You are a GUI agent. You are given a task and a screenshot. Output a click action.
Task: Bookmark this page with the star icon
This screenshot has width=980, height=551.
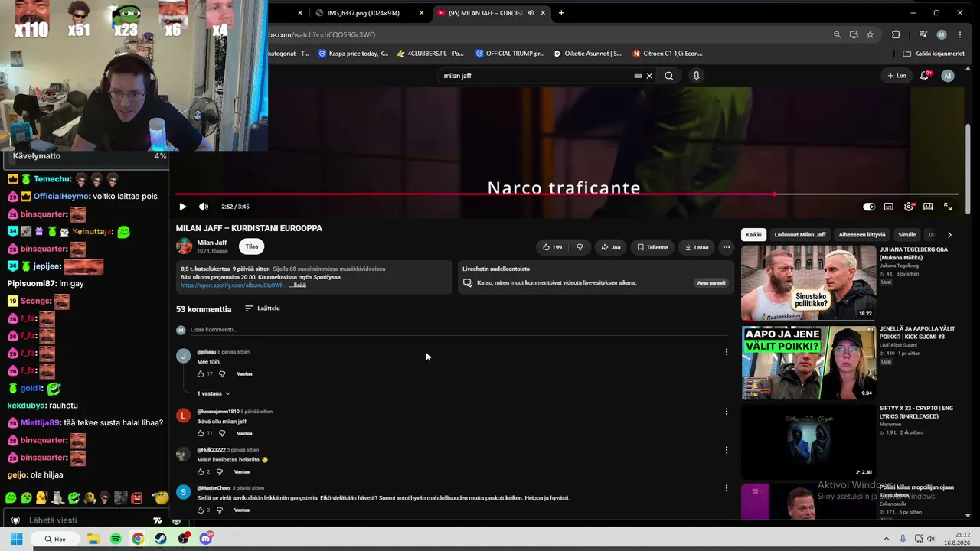click(x=871, y=34)
